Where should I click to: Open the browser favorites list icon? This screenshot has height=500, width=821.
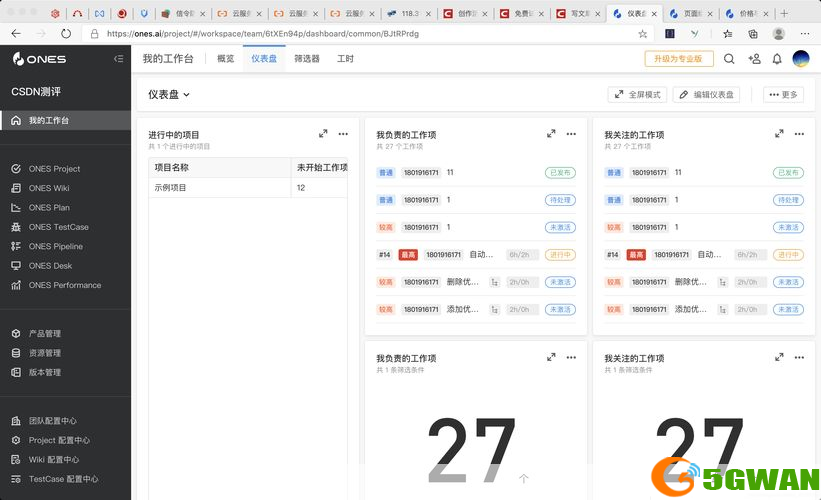coord(727,34)
